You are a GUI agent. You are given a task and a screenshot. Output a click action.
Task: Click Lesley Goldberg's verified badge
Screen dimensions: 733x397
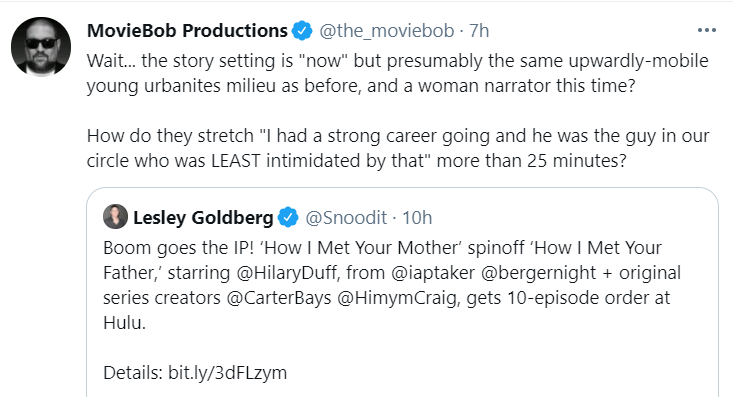pyautogui.click(x=288, y=217)
